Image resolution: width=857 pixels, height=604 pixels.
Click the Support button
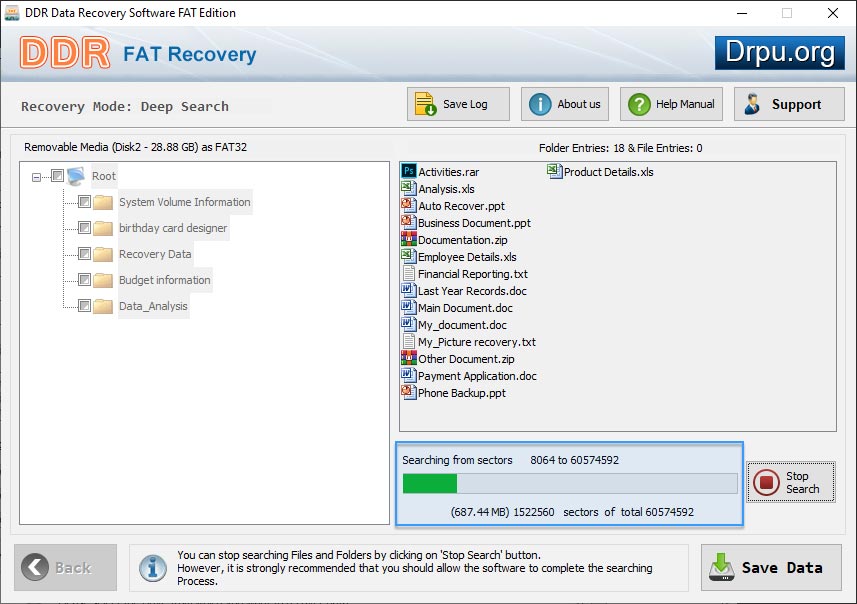click(x=789, y=104)
